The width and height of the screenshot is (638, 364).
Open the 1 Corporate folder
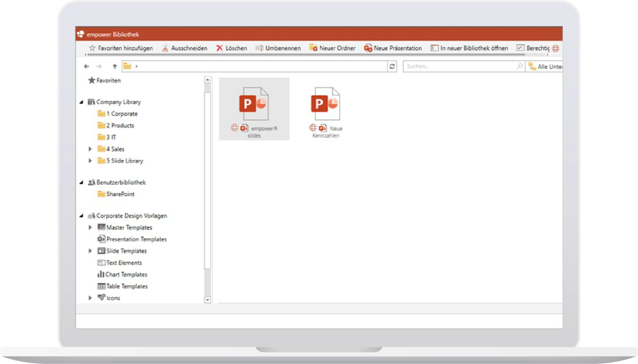[117, 114]
